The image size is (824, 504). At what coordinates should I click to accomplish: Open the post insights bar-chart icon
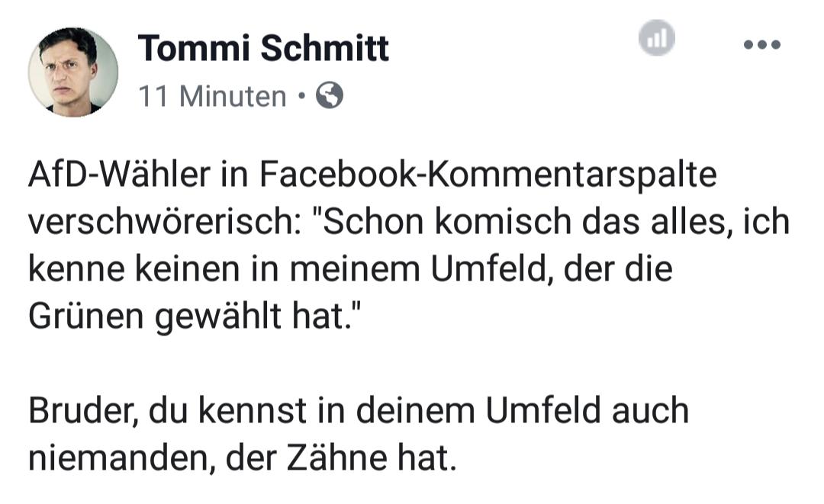point(657,38)
